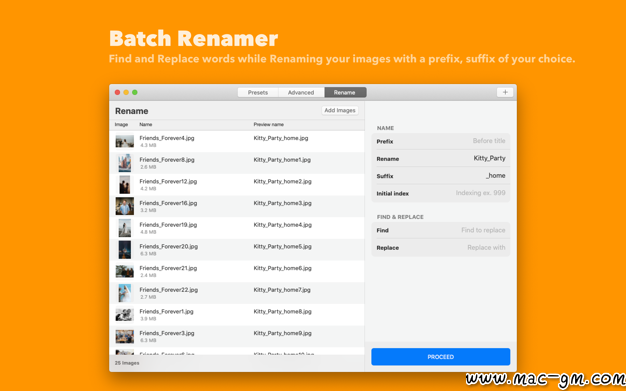Click the PROCEED button
Image resolution: width=626 pixels, height=391 pixels.
[x=440, y=357]
